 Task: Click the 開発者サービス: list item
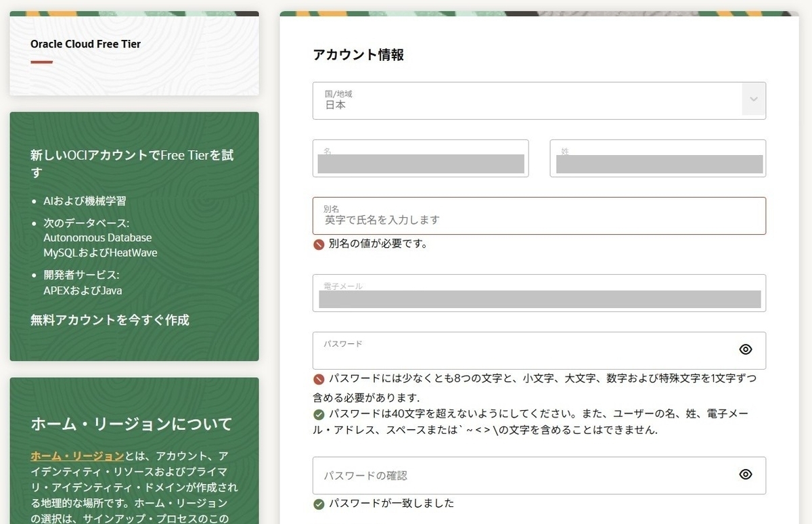click(x=81, y=275)
